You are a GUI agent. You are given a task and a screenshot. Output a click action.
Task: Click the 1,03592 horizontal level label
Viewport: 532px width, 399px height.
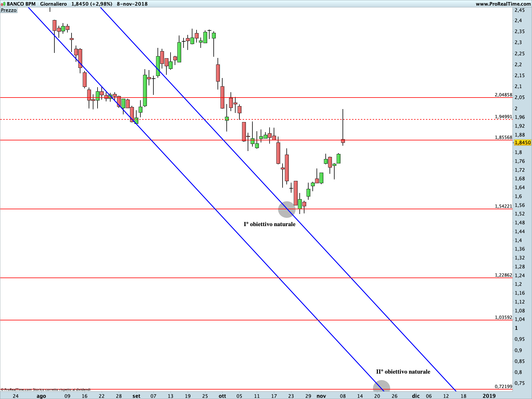tap(503, 317)
